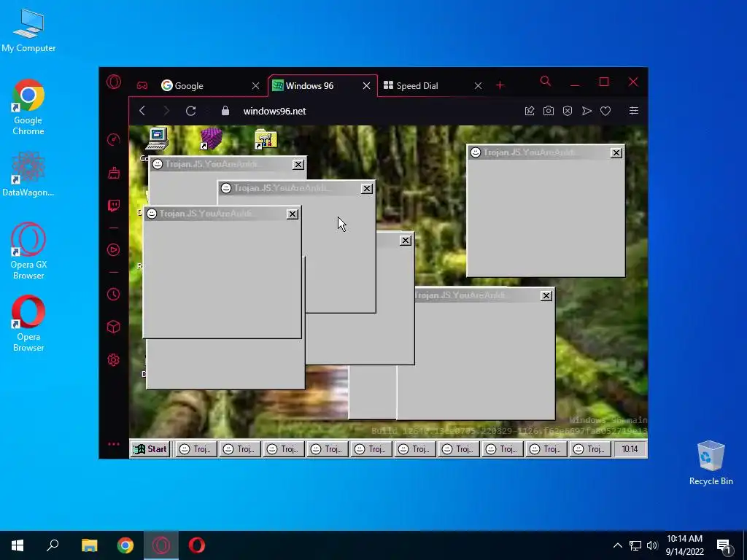Close the Speed Dial tab
The height and width of the screenshot is (560, 747).
(478, 86)
